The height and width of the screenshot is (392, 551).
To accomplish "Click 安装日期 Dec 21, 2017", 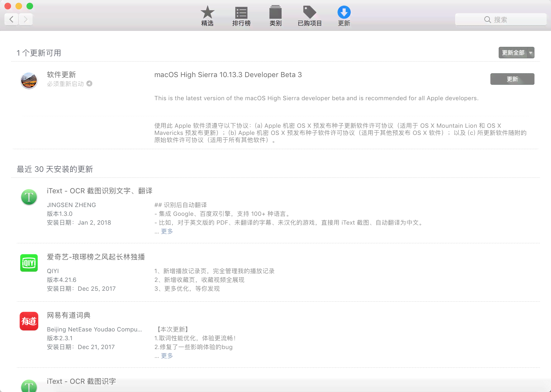I will tap(81, 347).
